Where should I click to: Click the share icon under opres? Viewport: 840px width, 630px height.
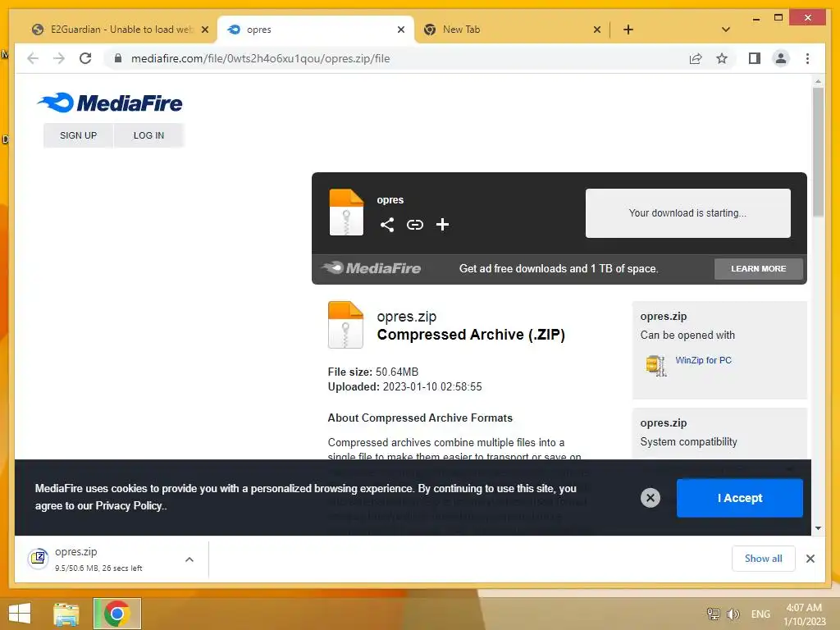tap(387, 225)
